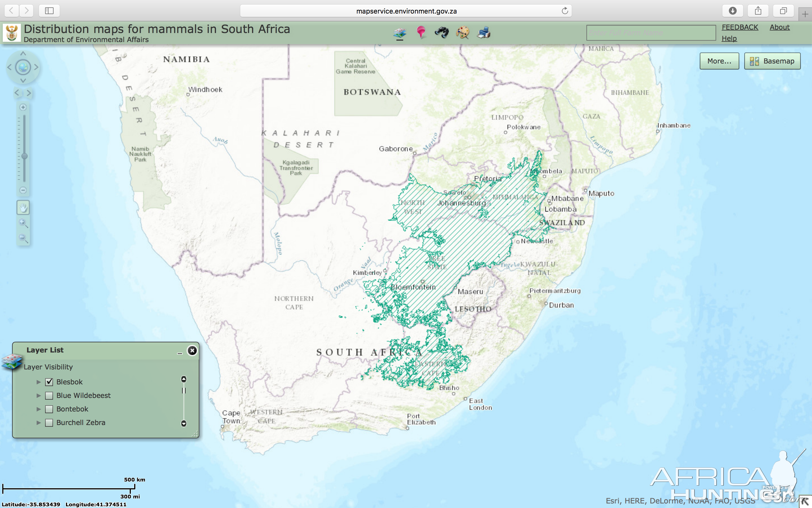Image resolution: width=812 pixels, height=508 pixels.
Task: Click layer list scroll down arrow
Action: coord(184,423)
